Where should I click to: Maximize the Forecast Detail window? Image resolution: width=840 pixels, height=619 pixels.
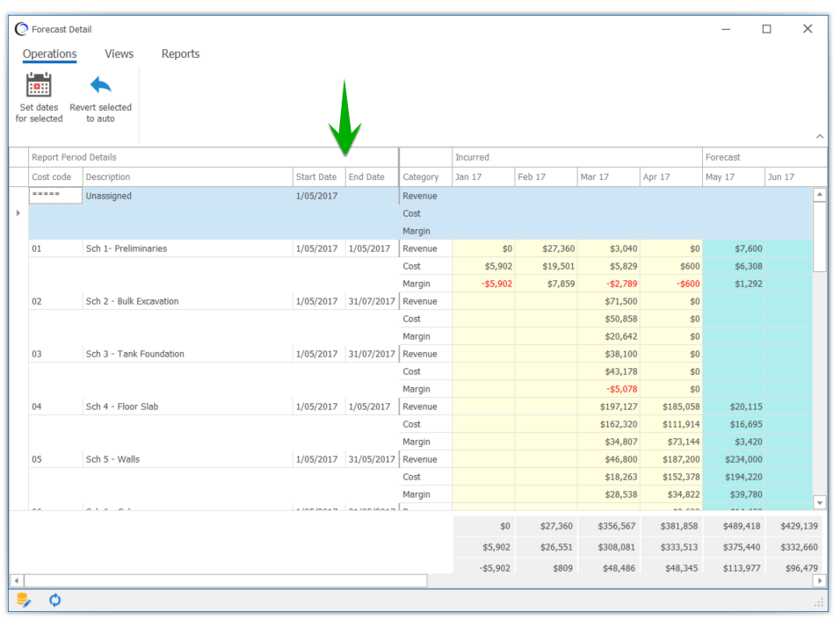[x=766, y=29]
